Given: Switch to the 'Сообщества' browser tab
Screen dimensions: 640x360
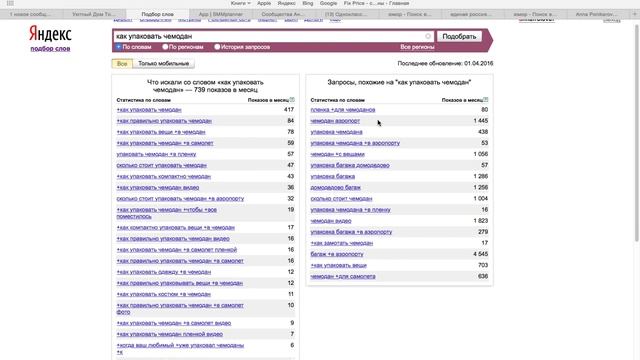Looking at the screenshot, I should (x=283, y=14).
